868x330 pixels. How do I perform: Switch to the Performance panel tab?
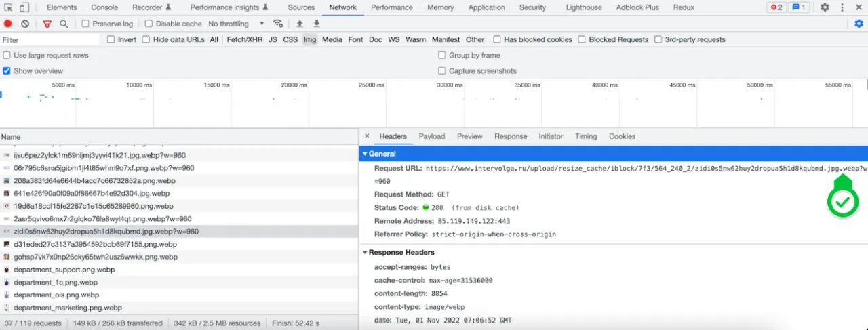(x=391, y=7)
